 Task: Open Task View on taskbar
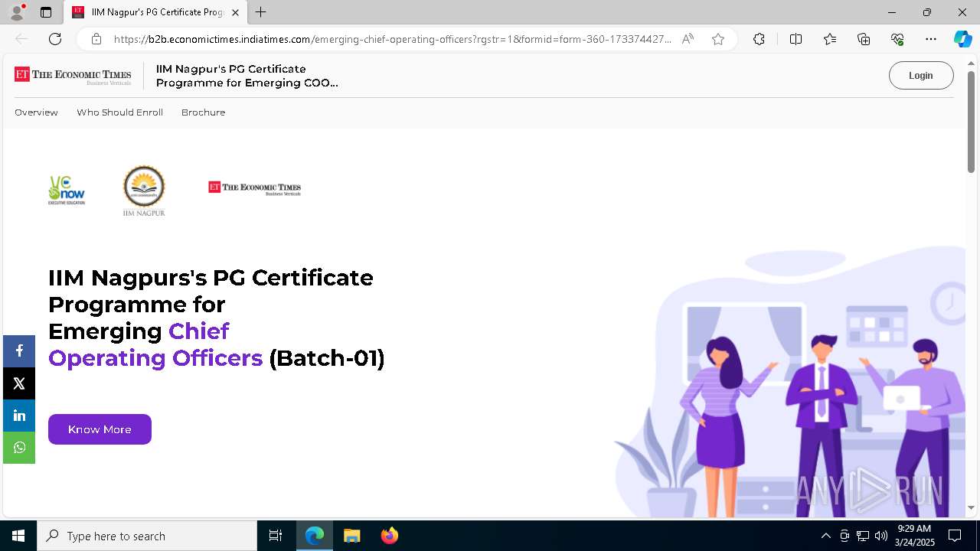[276, 536]
